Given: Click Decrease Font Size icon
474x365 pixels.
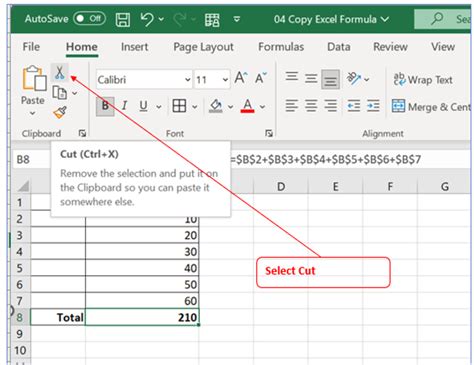Looking at the screenshot, I should coord(261,78).
